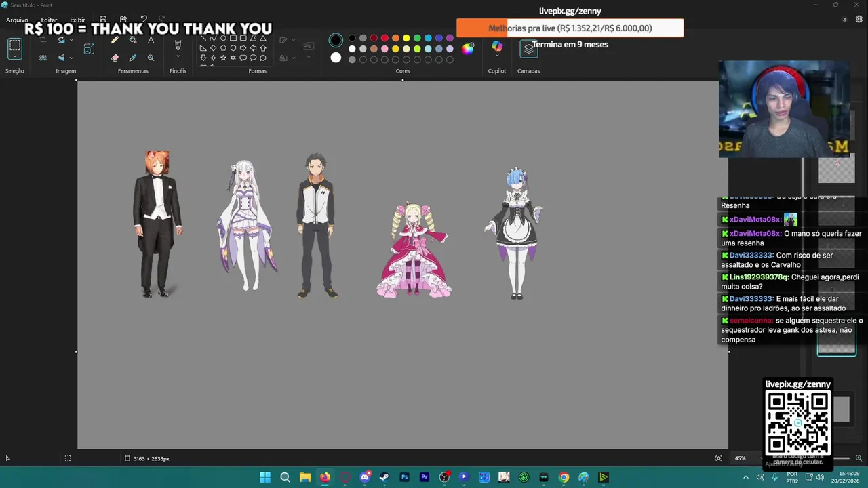This screenshot has height=488, width=868.
Task: Pick the yellow color swatch
Action: pyautogui.click(x=406, y=38)
